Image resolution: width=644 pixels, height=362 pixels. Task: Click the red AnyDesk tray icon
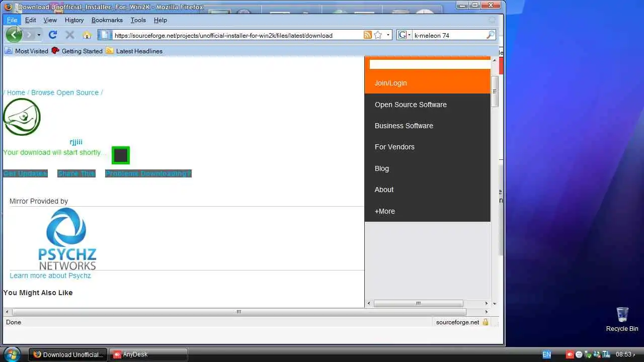pos(570,354)
